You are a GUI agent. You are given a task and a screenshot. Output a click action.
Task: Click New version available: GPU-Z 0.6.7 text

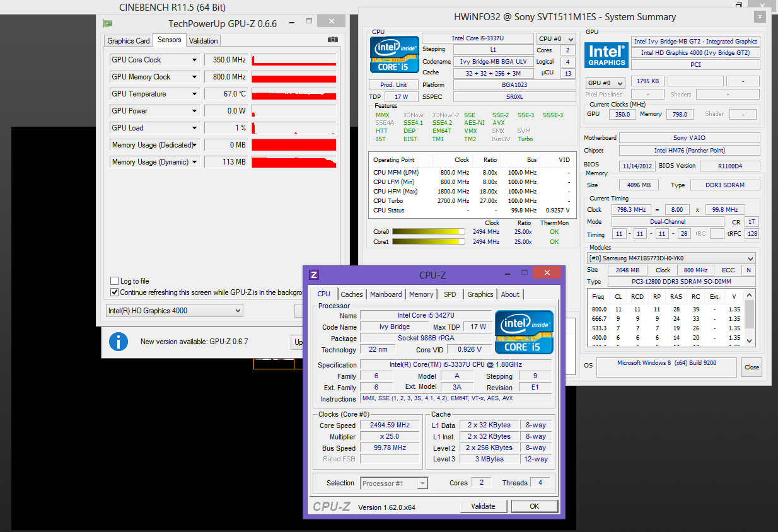pyautogui.click(x=194, y=342)
